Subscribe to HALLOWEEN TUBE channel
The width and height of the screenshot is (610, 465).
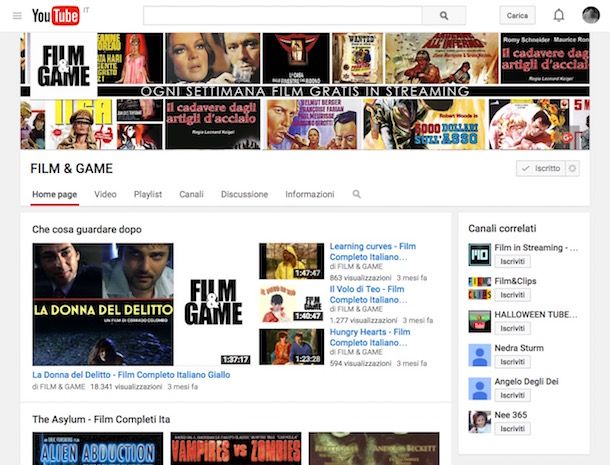click(x=512, y=328)
